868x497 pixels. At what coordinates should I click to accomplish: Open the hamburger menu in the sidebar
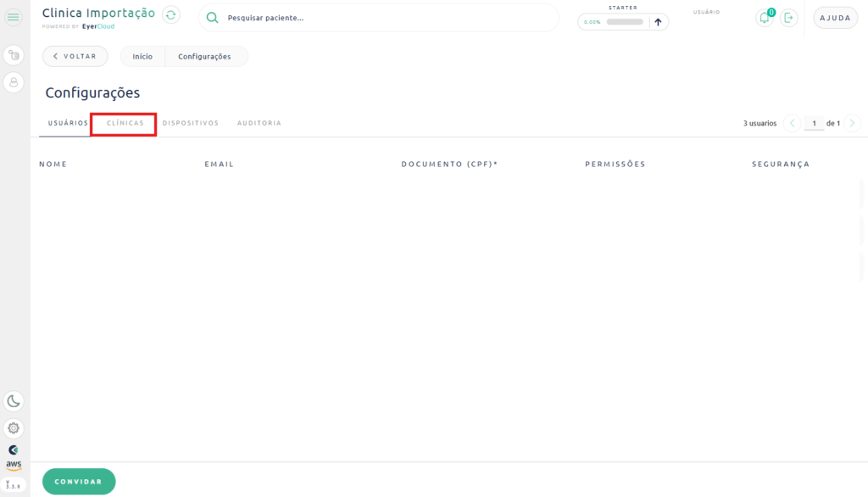pyautogui.click(x=14, y=17)
